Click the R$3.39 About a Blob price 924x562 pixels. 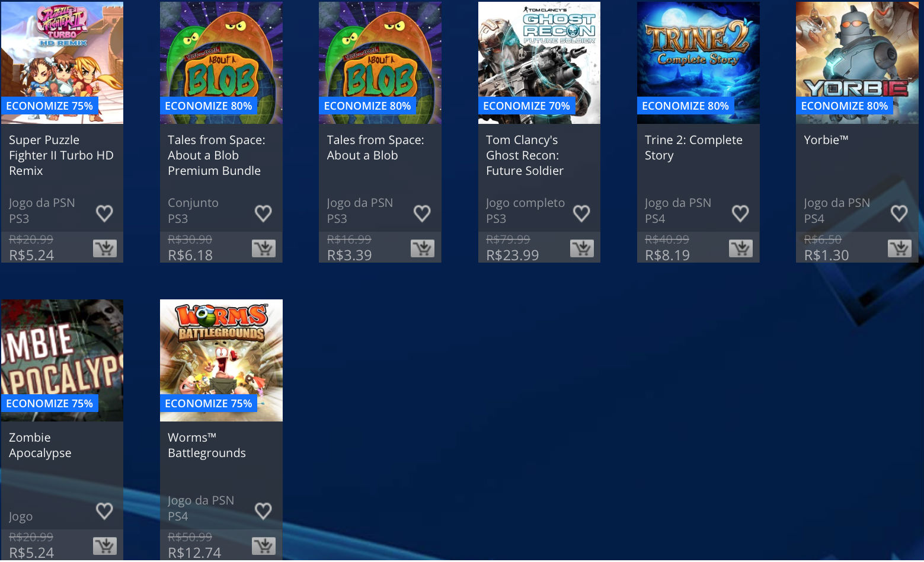[350, 256]
